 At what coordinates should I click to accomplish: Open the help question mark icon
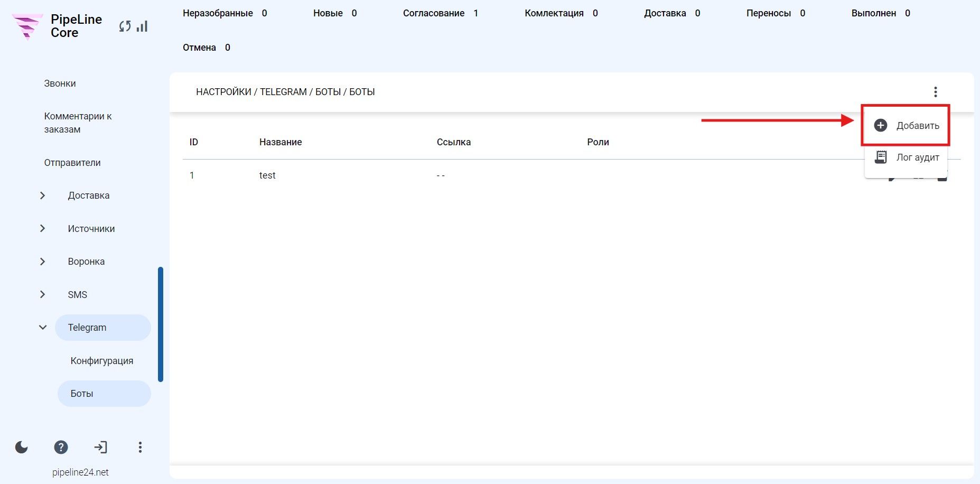click(x=61, y=448)
